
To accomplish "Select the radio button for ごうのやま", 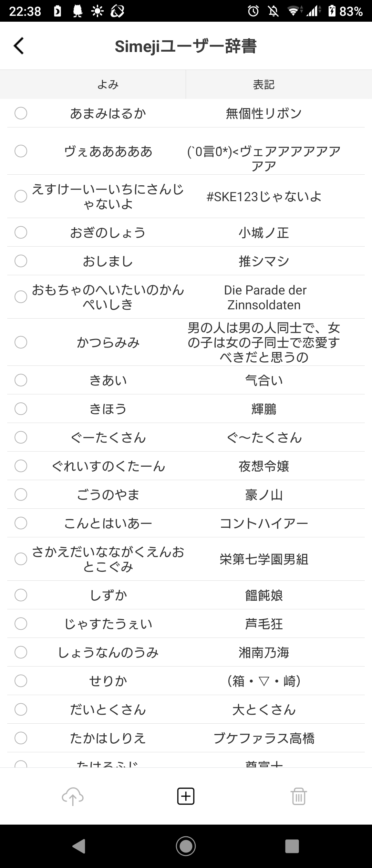I will tap(21, 494).
